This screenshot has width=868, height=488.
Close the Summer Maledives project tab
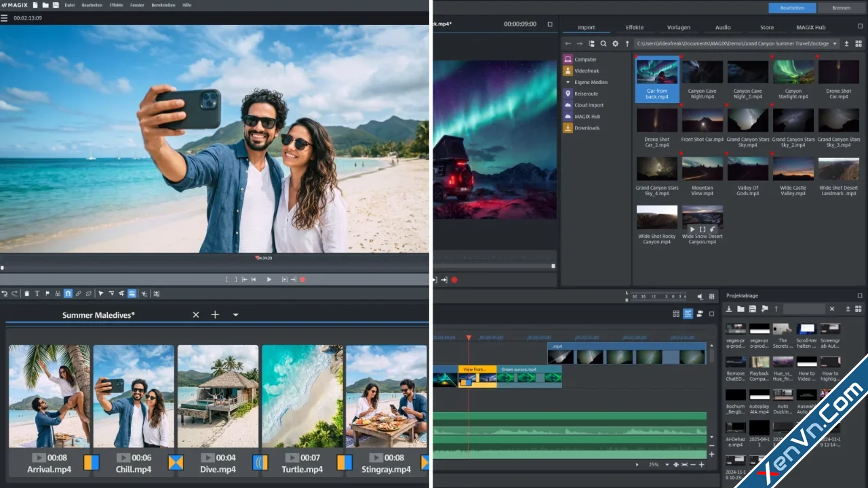(x=196, y=314)
